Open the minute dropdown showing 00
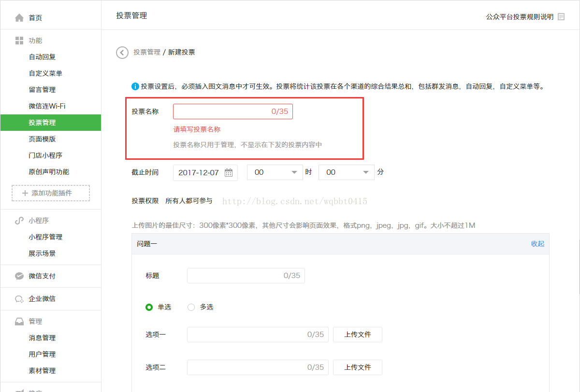This screenshot has width=580, height=392. (347, 172)
